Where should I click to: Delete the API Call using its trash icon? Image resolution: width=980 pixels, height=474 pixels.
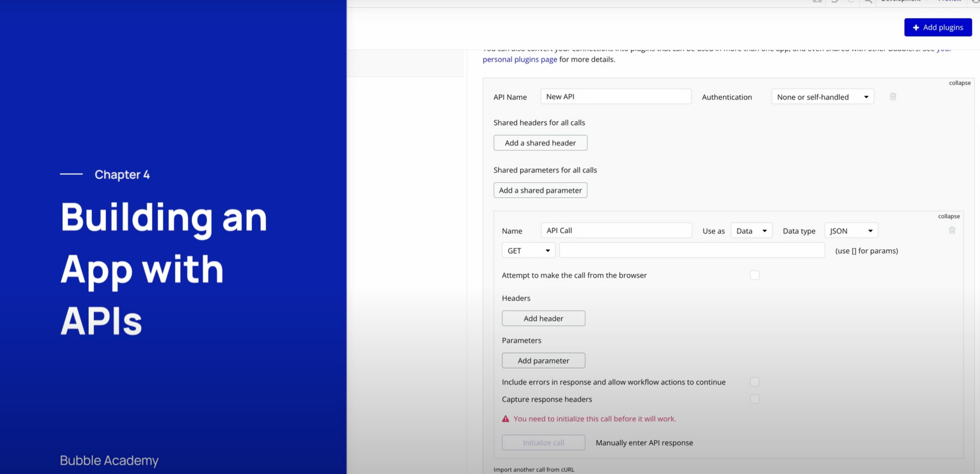click(952, 230)
